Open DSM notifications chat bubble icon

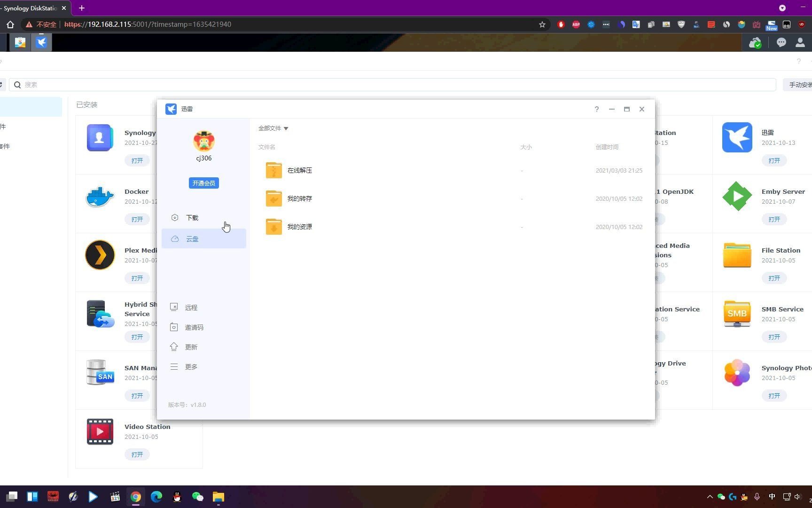[781, 42]
